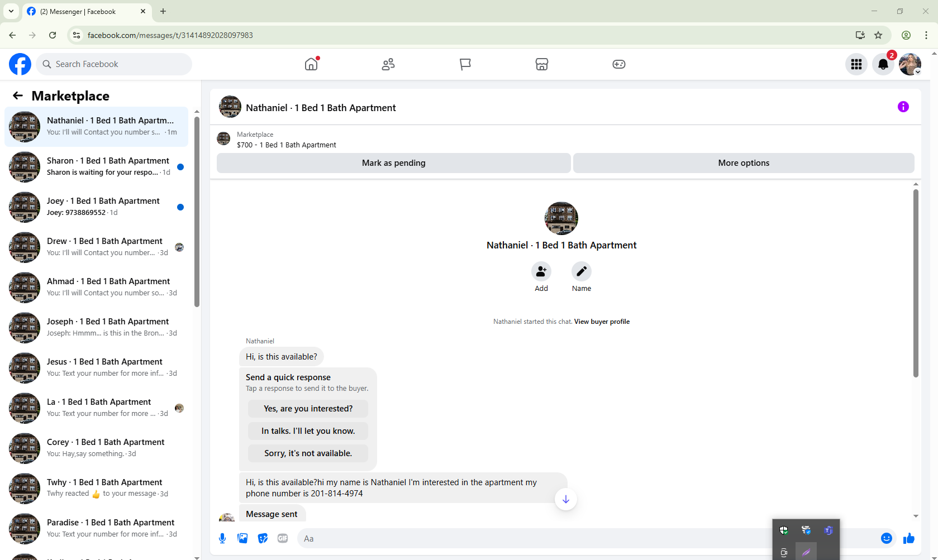This screenshot has width=938, height=560.
Task: Open a new browser tab
Action: (163, 11)
